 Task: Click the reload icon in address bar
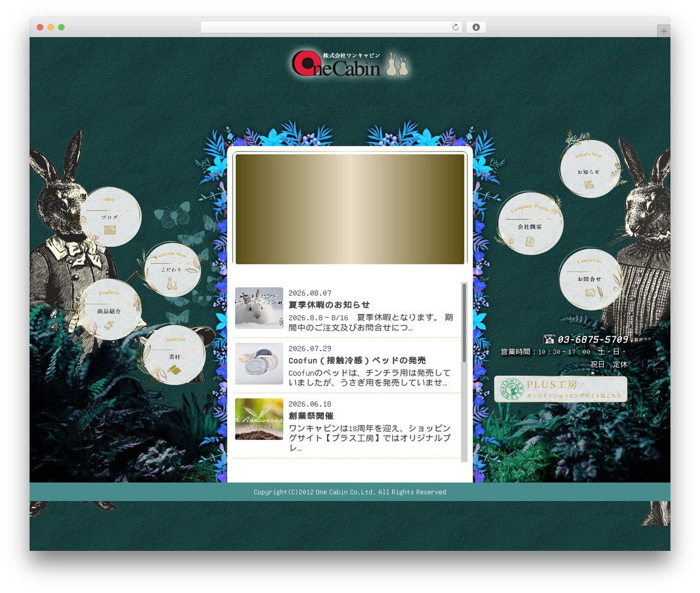tap(456, 27)
